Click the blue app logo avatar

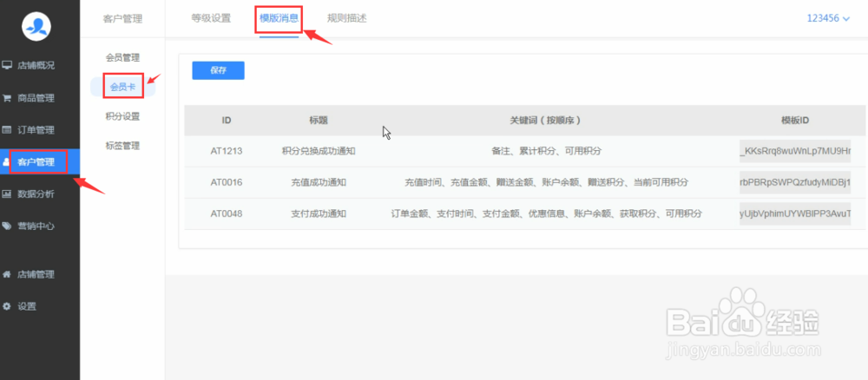coord(36,26)
